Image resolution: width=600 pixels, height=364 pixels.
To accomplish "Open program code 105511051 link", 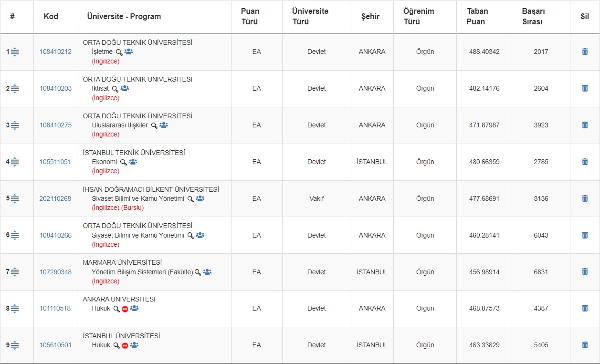I will (55, 162).
